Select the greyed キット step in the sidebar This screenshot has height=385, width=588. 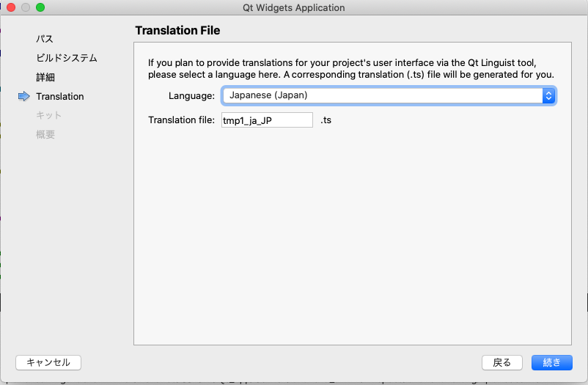coord(48,115)
